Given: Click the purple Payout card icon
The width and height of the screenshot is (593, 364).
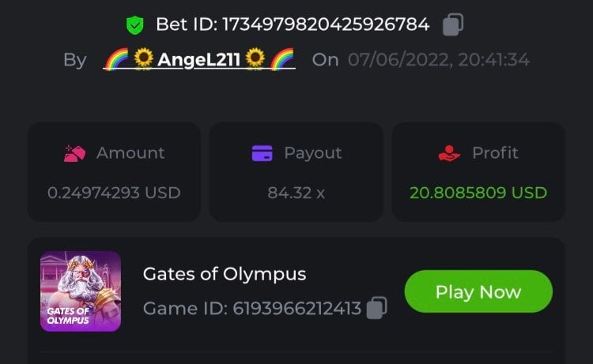Looking at the screenshot, I should click(x=262, y=153).
